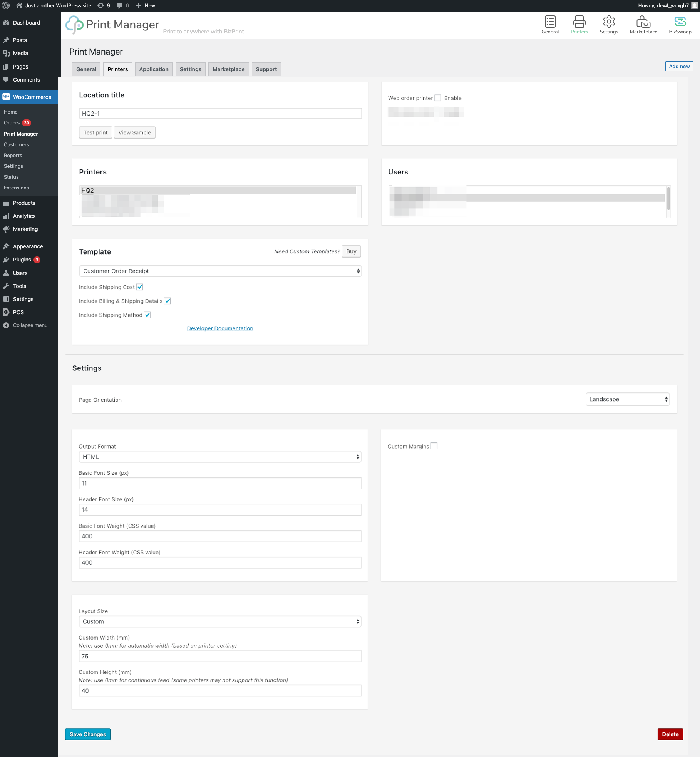Open the BizSwoop icon in header
Image resolution: width=700 pixels, height=757 pixels.
click(680, 25)
